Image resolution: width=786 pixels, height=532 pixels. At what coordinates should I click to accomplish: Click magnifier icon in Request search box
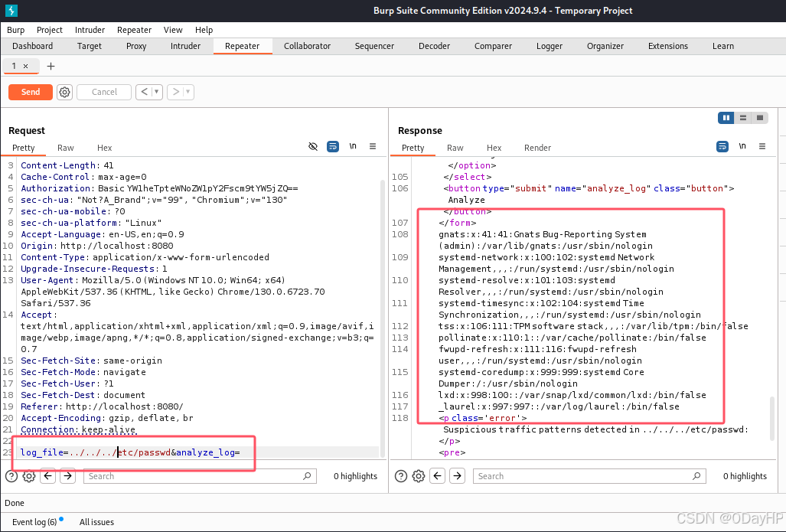coord(307,476)
